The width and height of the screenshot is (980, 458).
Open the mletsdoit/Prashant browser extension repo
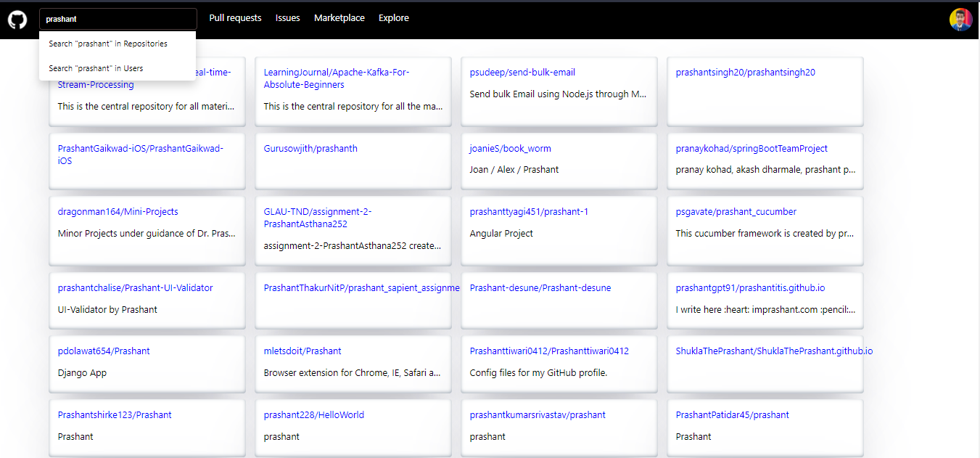[302, 351]
